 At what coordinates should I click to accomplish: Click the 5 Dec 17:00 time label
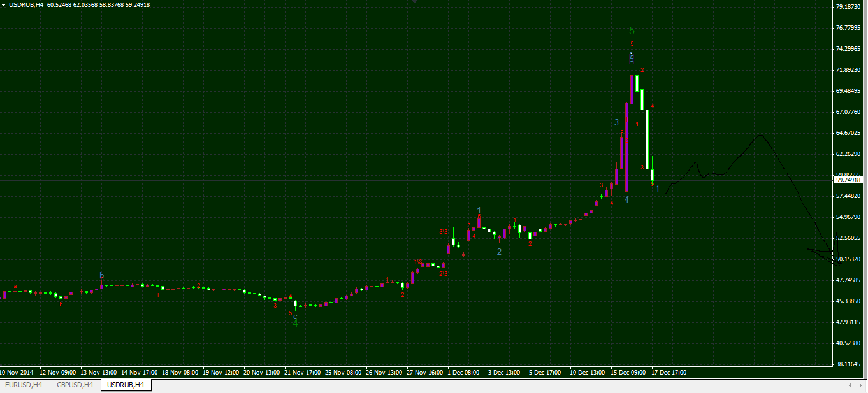[545, 372]
